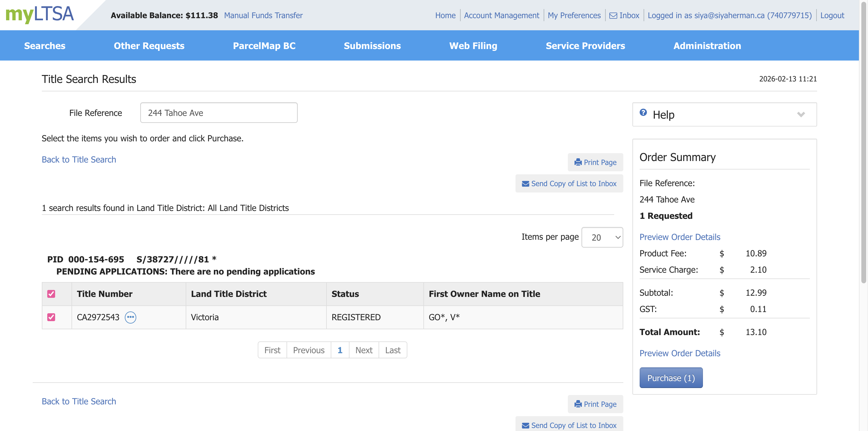Click the Purchase (1) button

(x=671, y=378)
